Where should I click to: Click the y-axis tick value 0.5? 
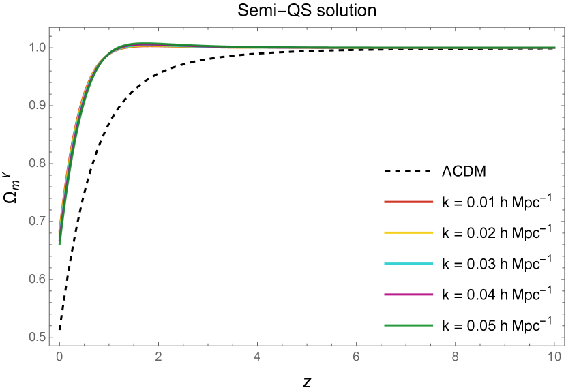click(36, 337)
